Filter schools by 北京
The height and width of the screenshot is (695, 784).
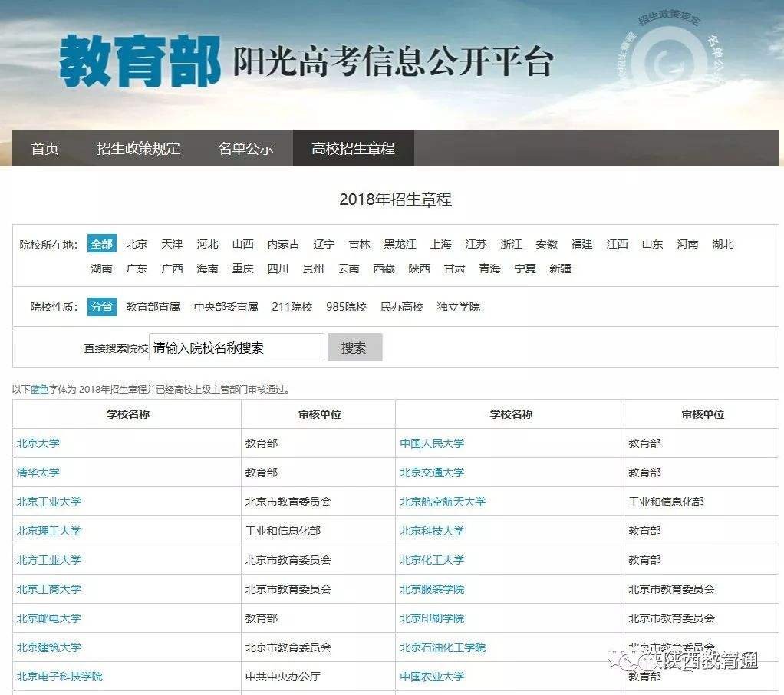coord(136,244)
